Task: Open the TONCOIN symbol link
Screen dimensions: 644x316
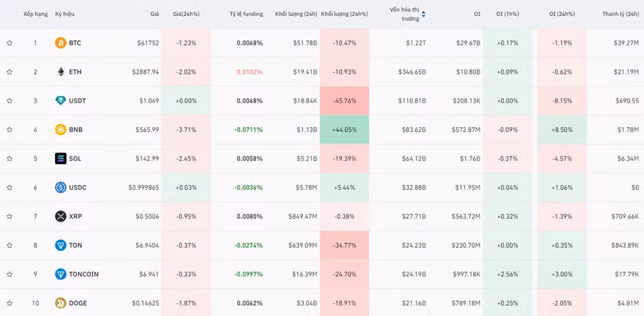Action: [83, 274]
